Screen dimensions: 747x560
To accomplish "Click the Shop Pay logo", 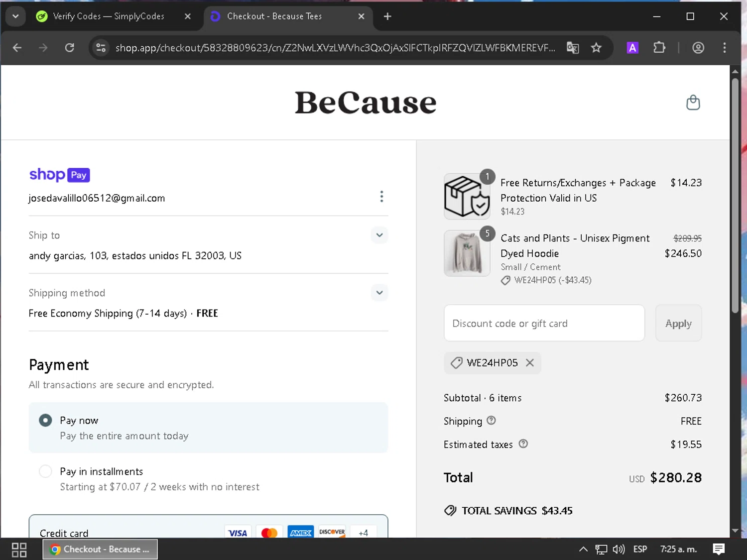I will (x=59, y=175).
